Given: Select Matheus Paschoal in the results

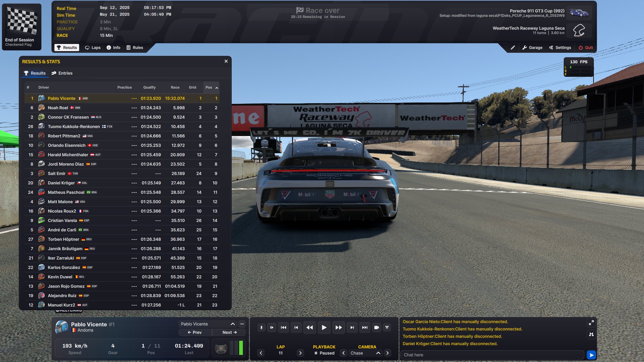Looking at the screenshot, I should tap(122, 193).
